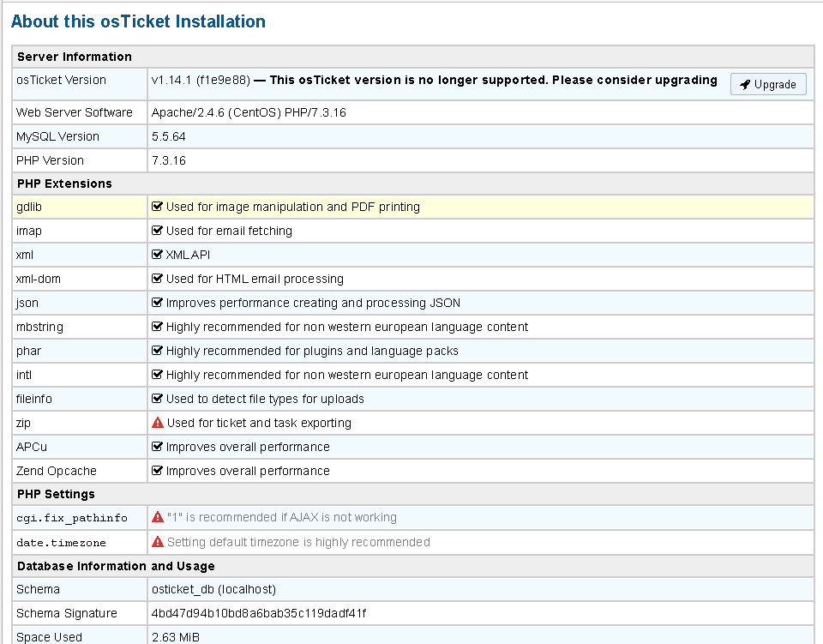The width and height of the screenshot is (823, 644).
Task: Click the About this osTicket Installation heading
Action: pyautogui.click(x=138, y=21)
